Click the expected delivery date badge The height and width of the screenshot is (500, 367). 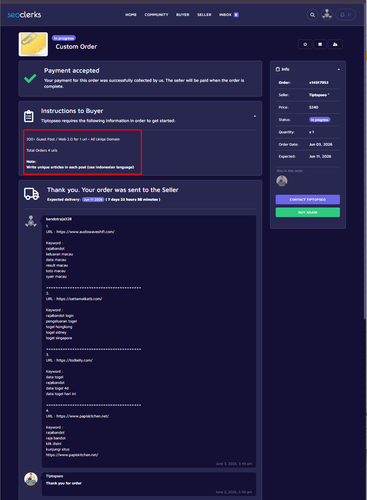[x=93, y=200]
